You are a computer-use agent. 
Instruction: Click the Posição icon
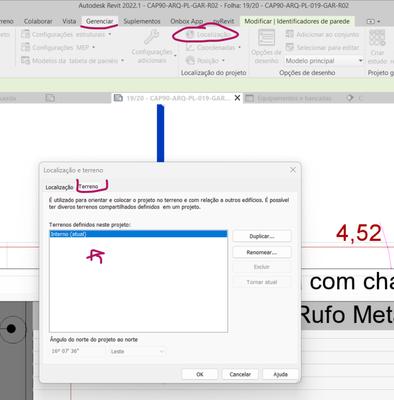[190, 61]
